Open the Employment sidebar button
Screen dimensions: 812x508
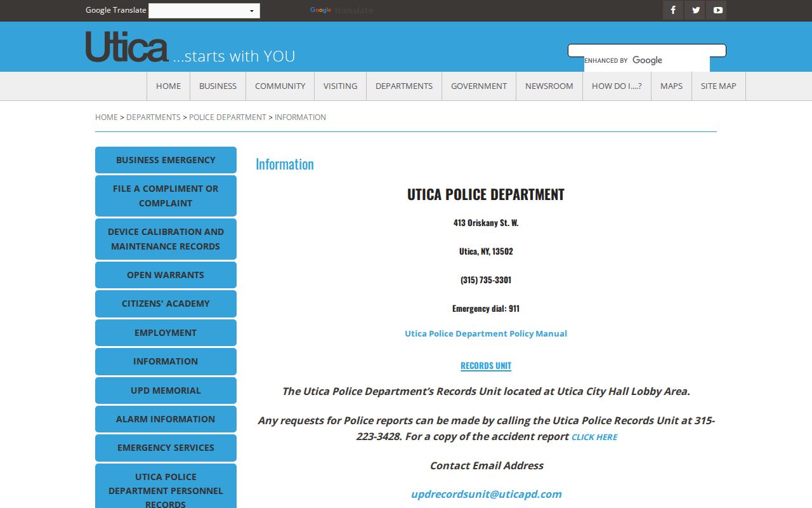point(166,333)
